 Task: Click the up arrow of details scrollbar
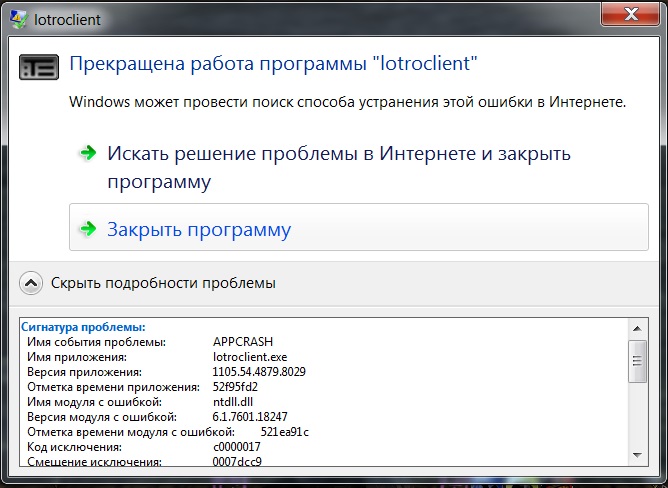637,327
